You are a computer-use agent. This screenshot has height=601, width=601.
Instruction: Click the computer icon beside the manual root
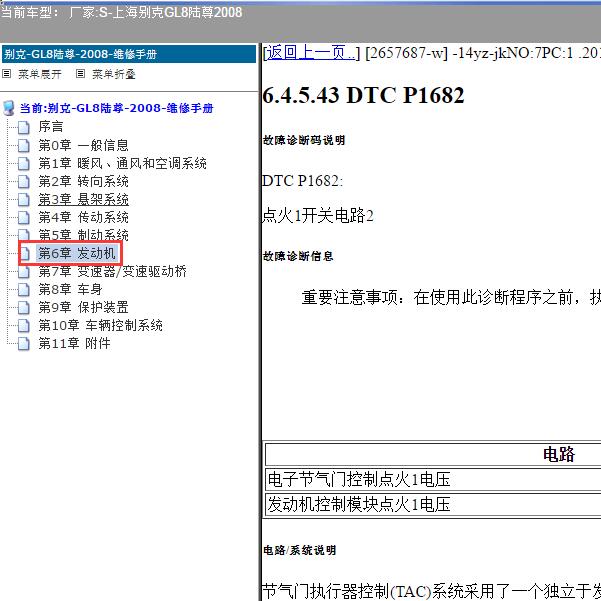(8, 108)
